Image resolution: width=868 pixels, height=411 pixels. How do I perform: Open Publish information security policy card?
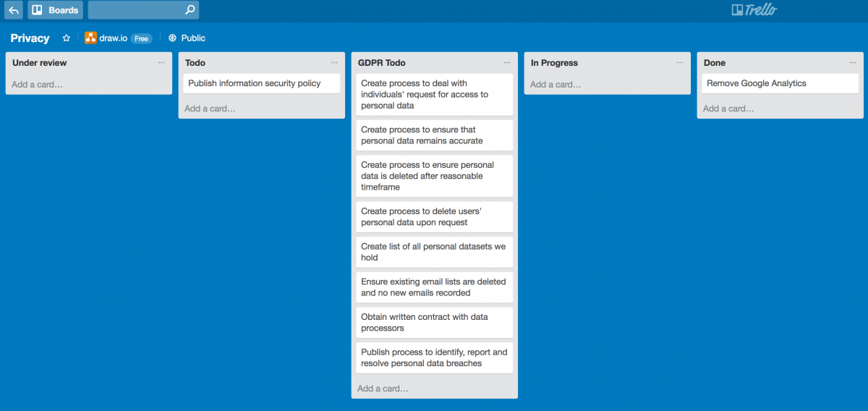261,84
